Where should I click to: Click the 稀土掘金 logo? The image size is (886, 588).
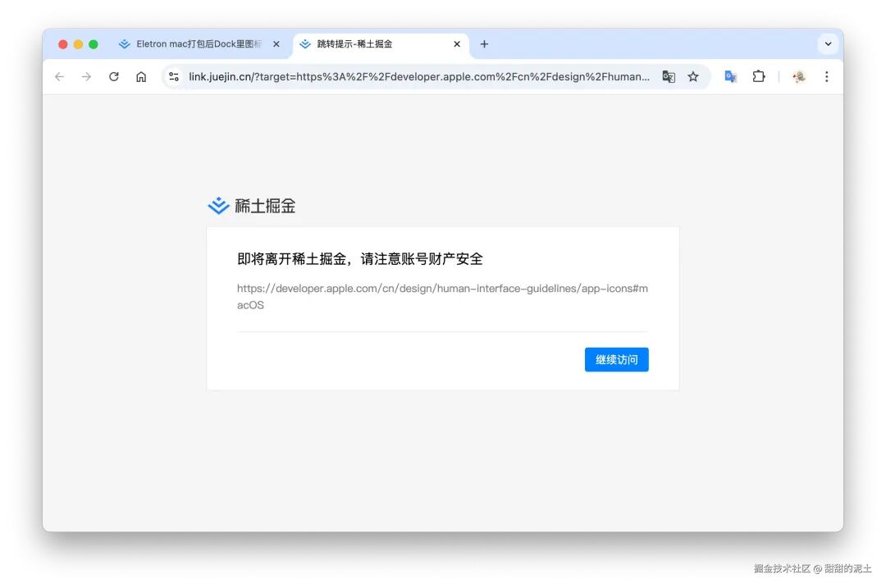(x=252, y=206)
